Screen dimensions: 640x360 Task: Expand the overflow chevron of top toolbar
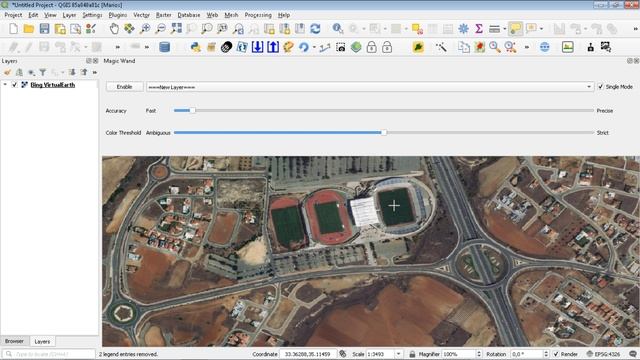(635, 29)
